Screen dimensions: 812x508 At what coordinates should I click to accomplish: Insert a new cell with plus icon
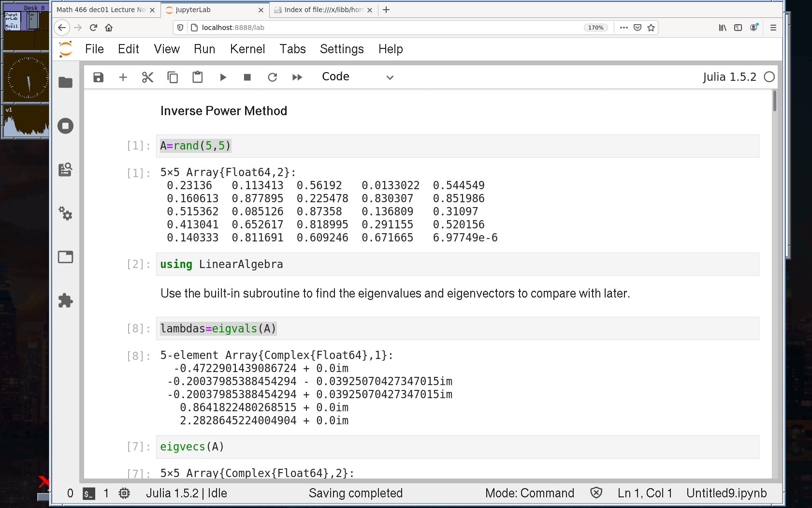(x=123, y=77)
